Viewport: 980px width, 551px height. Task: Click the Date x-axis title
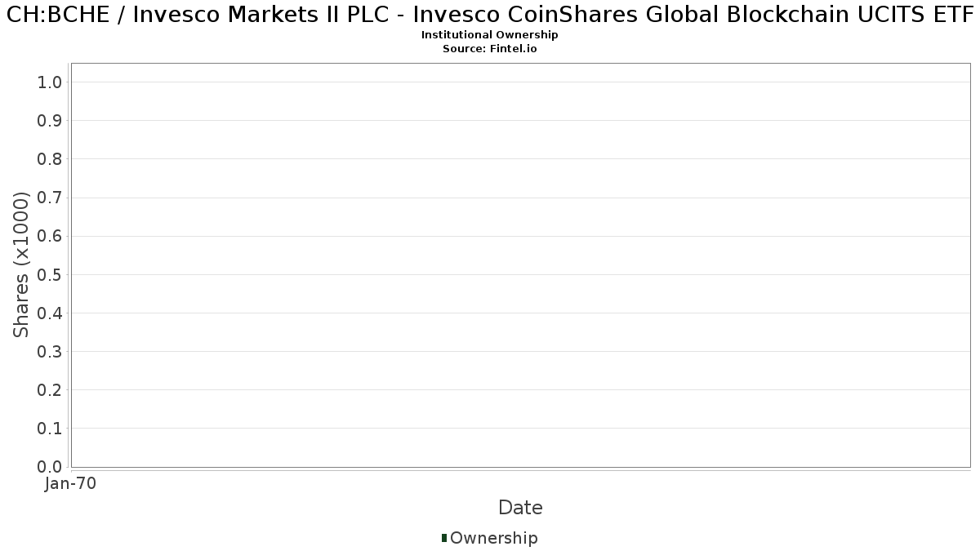point(520,508)
